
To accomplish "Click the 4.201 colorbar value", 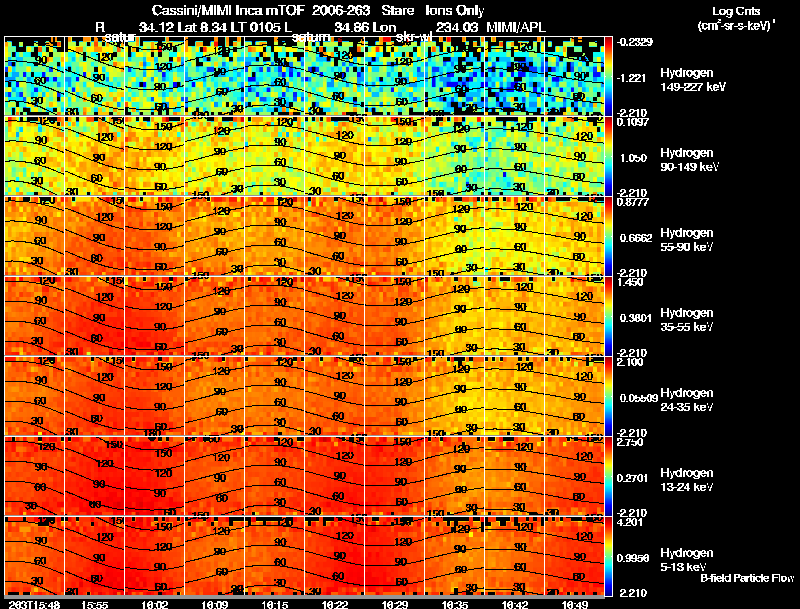I will click(x=630, y=522).
